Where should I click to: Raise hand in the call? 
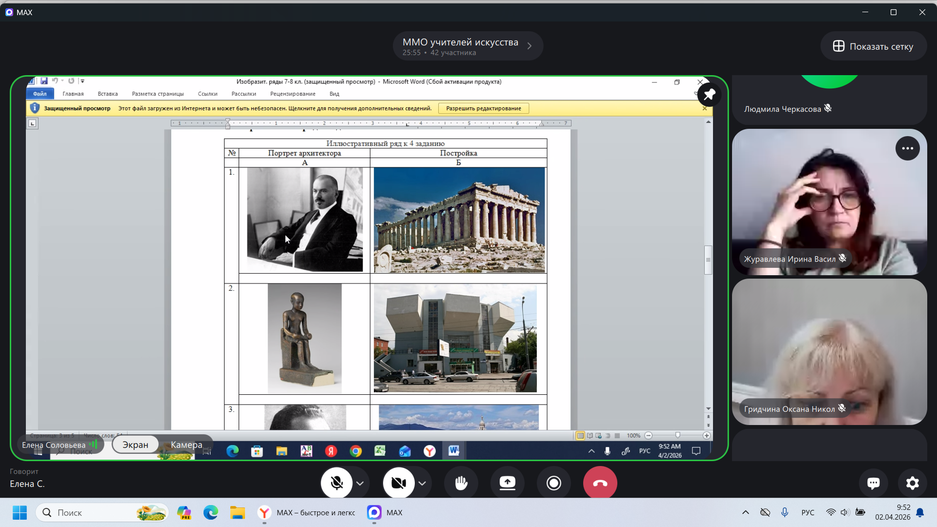coord(461,483)
